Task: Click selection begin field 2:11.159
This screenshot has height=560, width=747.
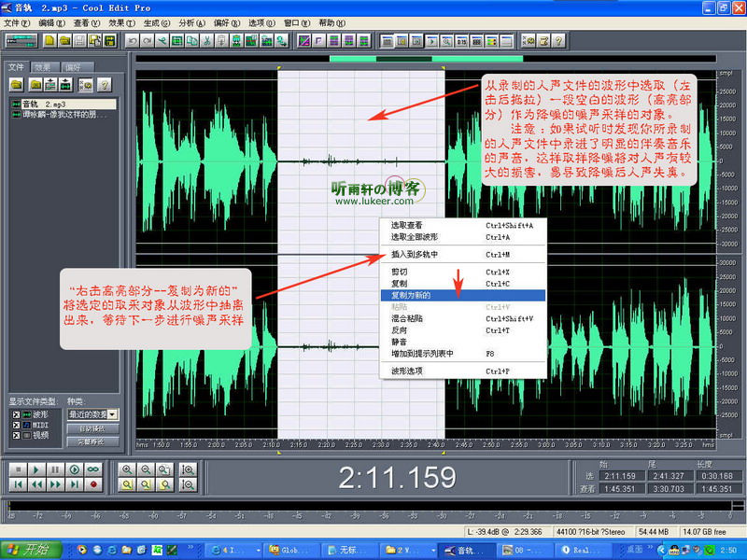Action: (x=620, y=476)
